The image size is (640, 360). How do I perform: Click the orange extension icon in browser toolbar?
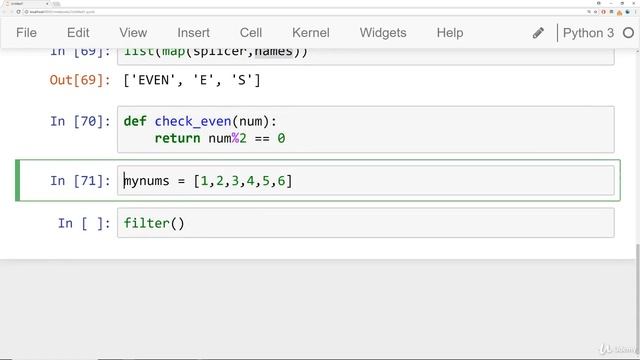tap(619, 12)
